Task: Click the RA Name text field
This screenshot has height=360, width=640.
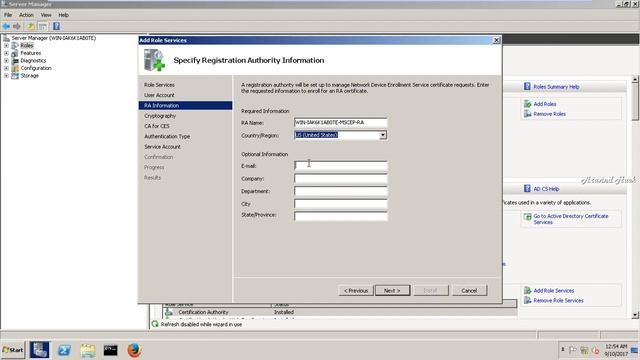Action: point(340,122)
